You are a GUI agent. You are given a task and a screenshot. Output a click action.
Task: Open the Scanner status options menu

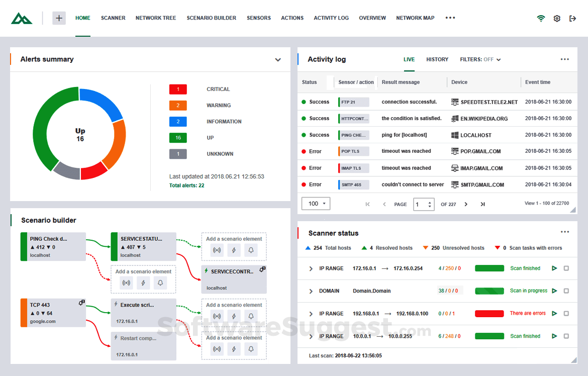[x=565, y=231]
